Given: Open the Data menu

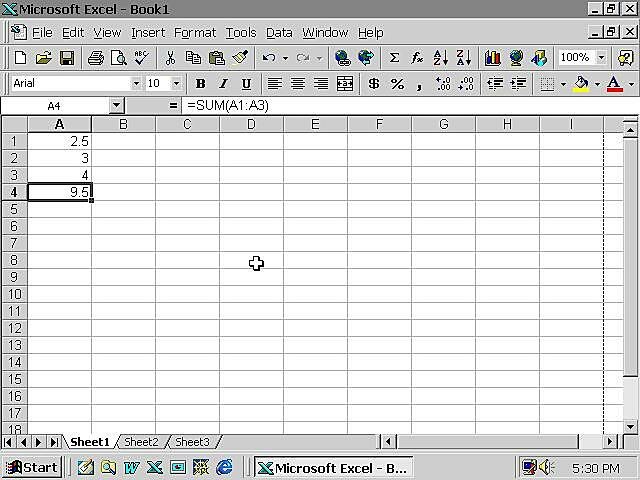Looking at the screenshot, I should click(279, 33).
